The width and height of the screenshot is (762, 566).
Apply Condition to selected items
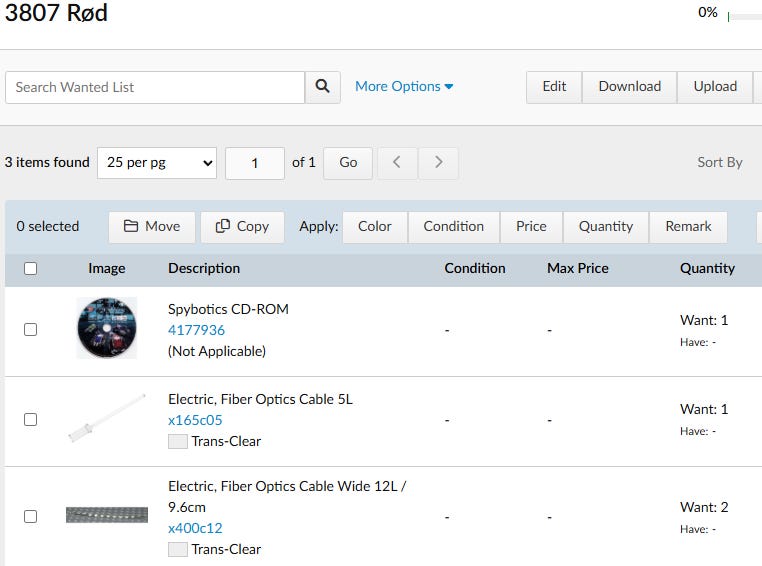[x=453, y=227]
